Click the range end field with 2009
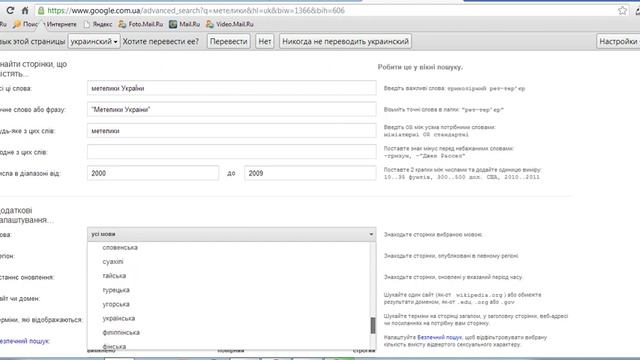640x360 pixels. [x=310, y=173]
